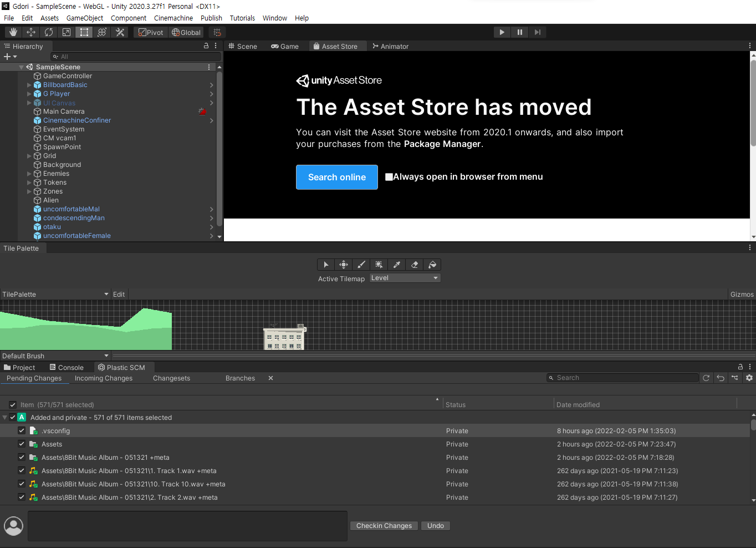Open the GameObject menu
Screen dimensions: 756x548
click(85, 18)
